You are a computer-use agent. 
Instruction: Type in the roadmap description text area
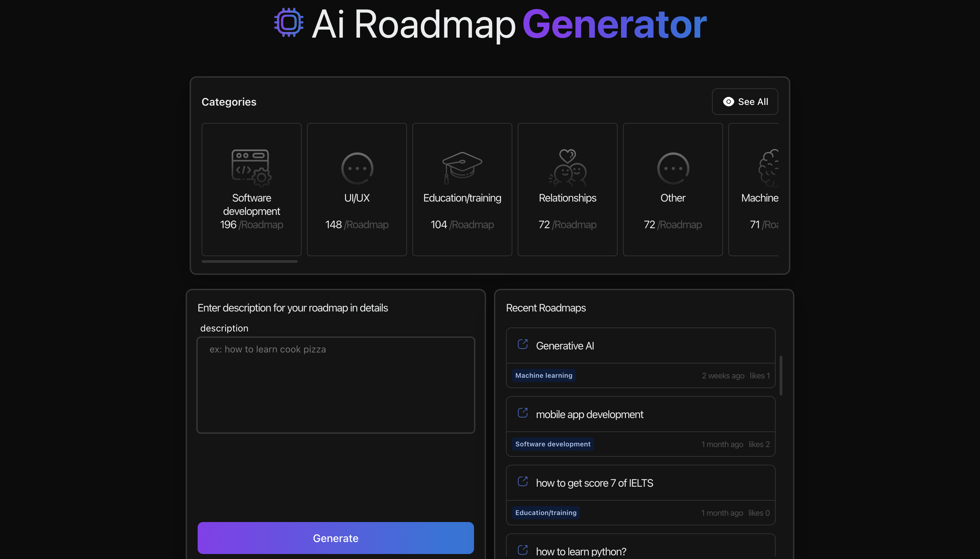tap(335, 385)
